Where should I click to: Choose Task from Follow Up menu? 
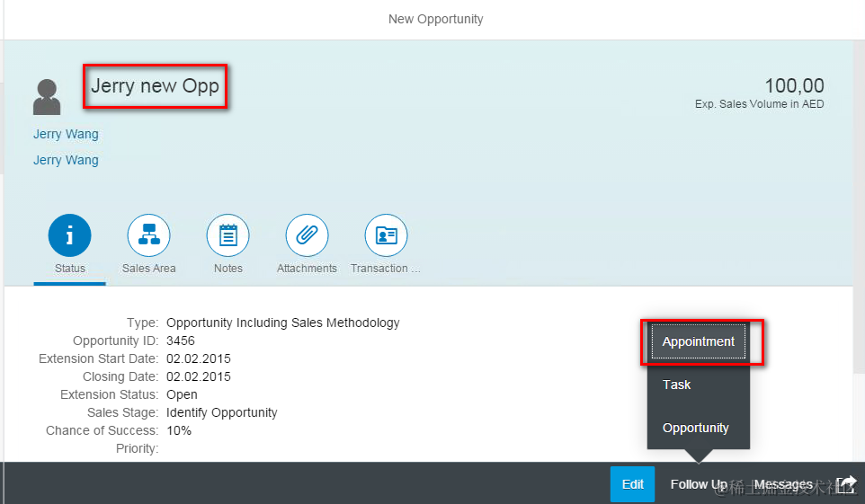click(x=676, y=385)
